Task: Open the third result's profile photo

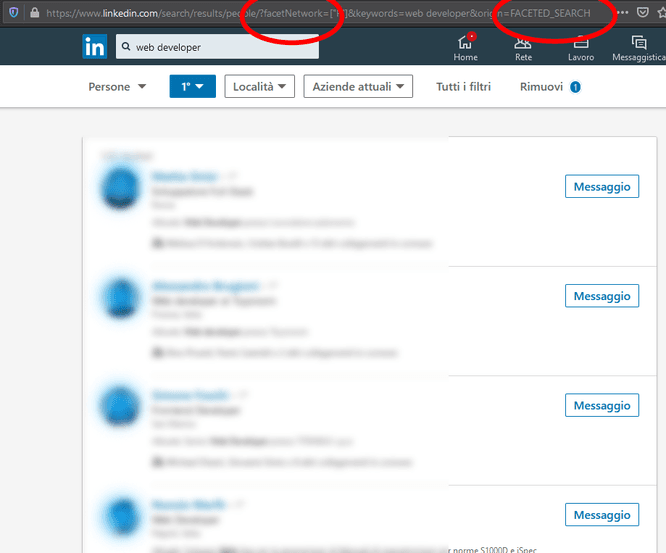Action: tap(121, 406)
